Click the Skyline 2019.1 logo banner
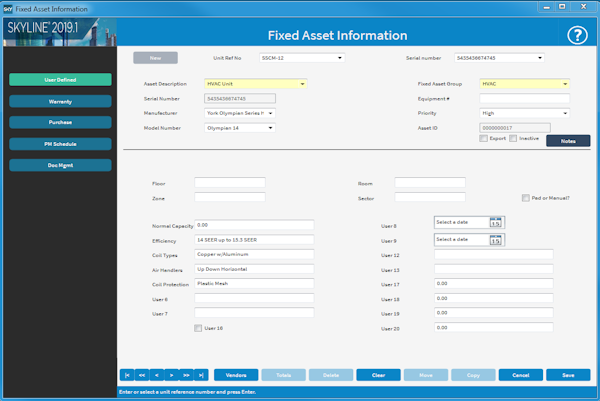 (60, 32)
